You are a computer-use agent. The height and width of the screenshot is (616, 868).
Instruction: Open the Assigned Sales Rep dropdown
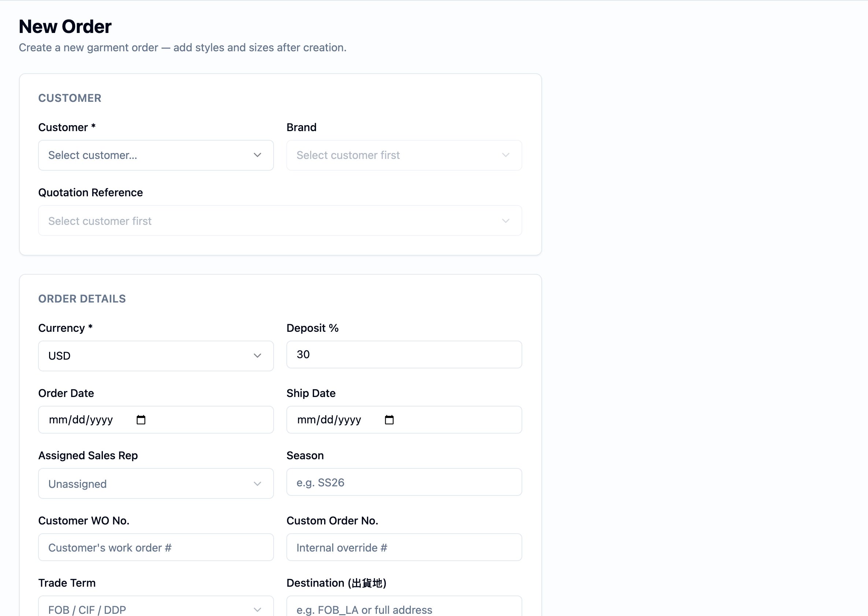pos(156,484)
